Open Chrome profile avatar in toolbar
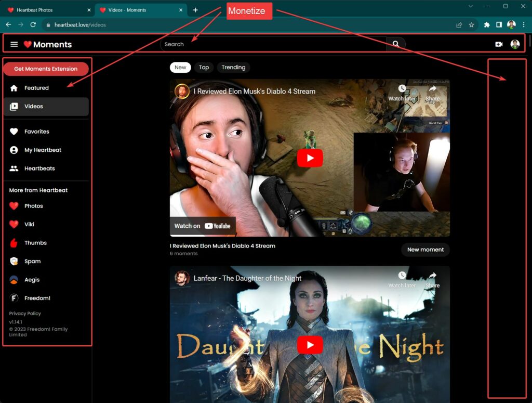Image resolution: width=532 pixels, height=403 pixels. tap(511, 24)
